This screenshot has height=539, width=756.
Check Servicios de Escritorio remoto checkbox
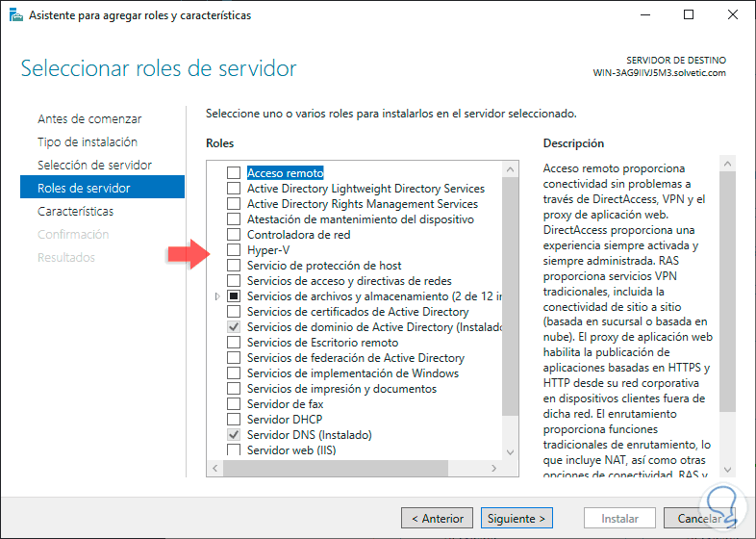tap(234, 343)
